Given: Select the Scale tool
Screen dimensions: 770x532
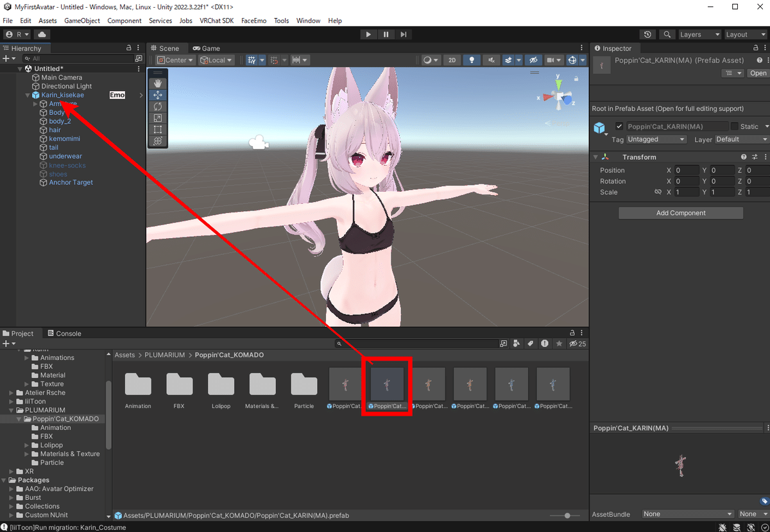Looking at the screenshot, I should (x=158, y=118).
